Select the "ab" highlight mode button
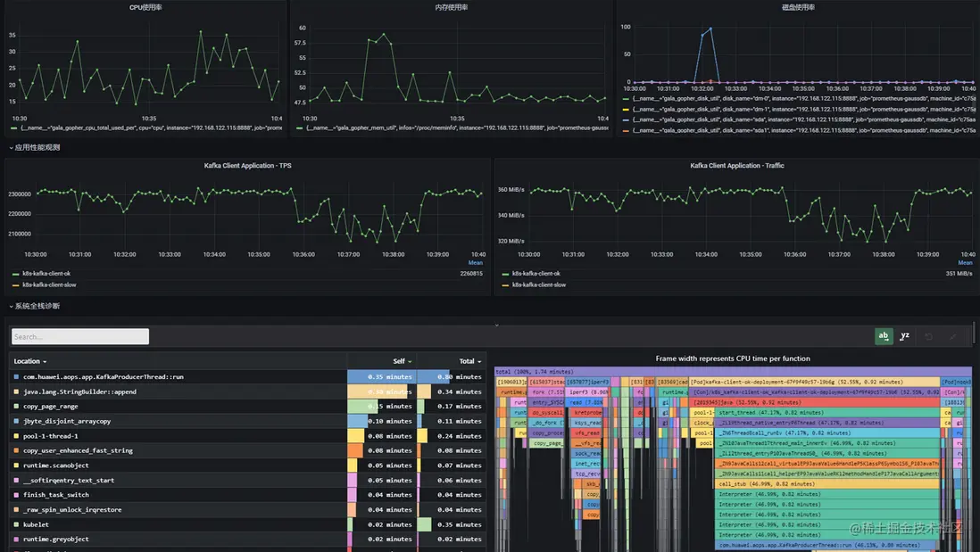This screenshot has width=980, height=552. 884,336
